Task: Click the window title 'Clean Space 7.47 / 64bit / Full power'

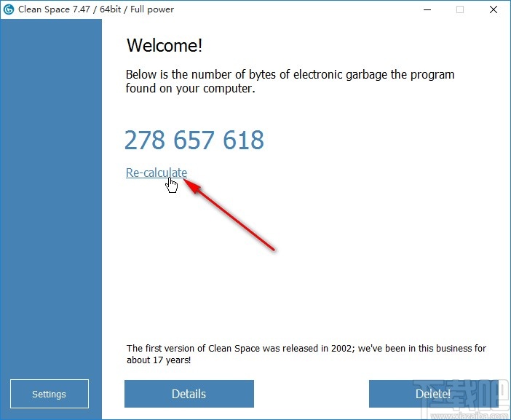Action: [x=96, y=9]
